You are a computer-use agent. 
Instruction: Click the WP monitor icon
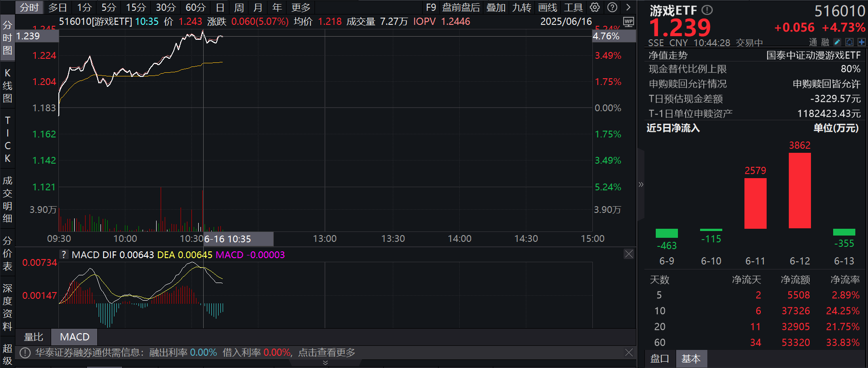[x=629, y=22]
